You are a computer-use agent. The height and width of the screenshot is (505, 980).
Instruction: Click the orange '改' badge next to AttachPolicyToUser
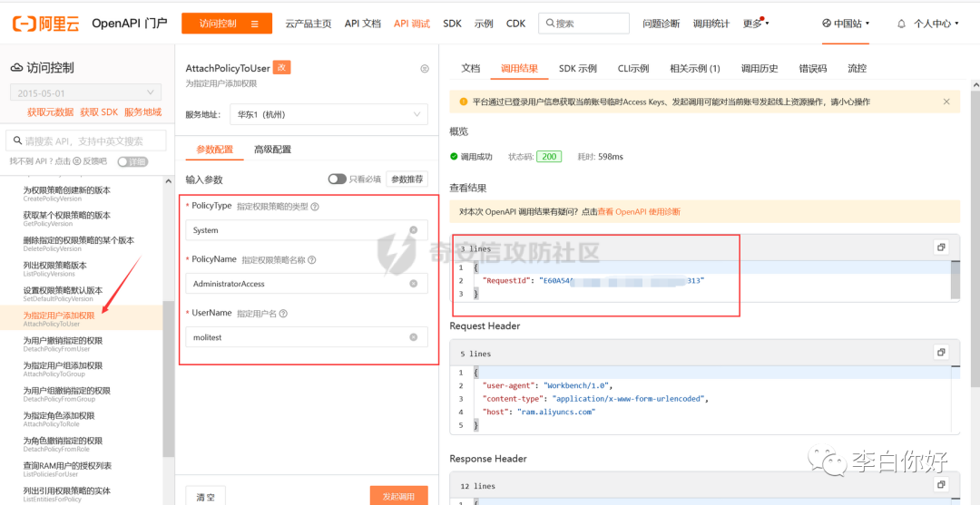click(282, 68)
